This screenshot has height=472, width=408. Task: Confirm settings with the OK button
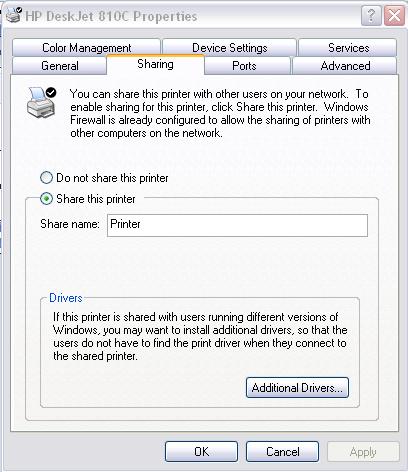pos(201,452)
